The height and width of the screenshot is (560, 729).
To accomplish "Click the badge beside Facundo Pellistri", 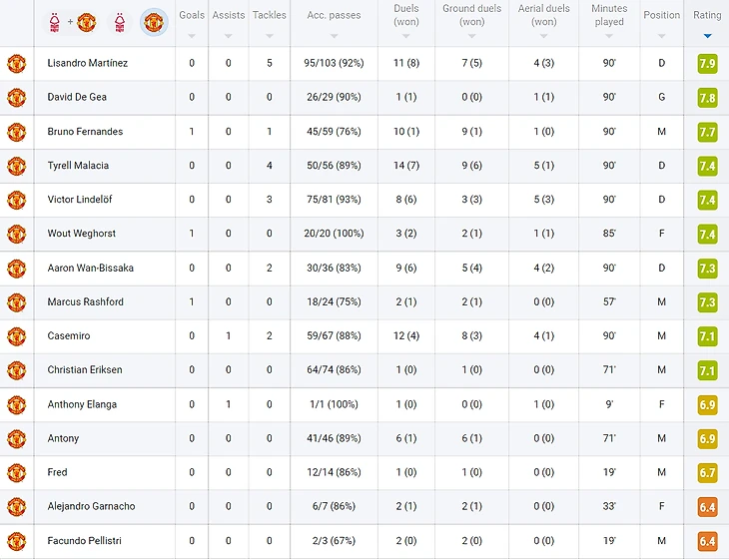I will coord(16,541).
